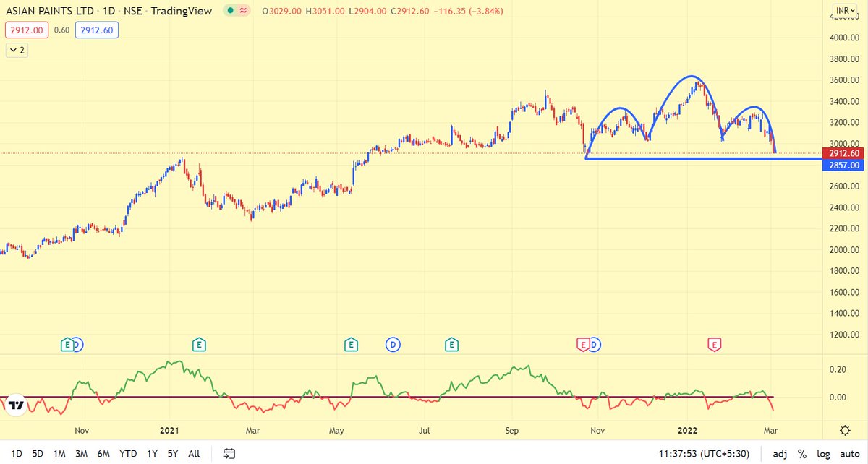Open the Go to date calendar icon
The width and height of the screenshot is (868, 464).
pyautogui.click(x=229, y=453)
